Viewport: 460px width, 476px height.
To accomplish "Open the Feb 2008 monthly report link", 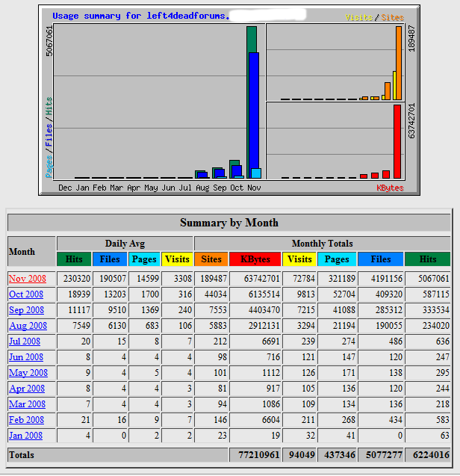I will tap(26, 420).
